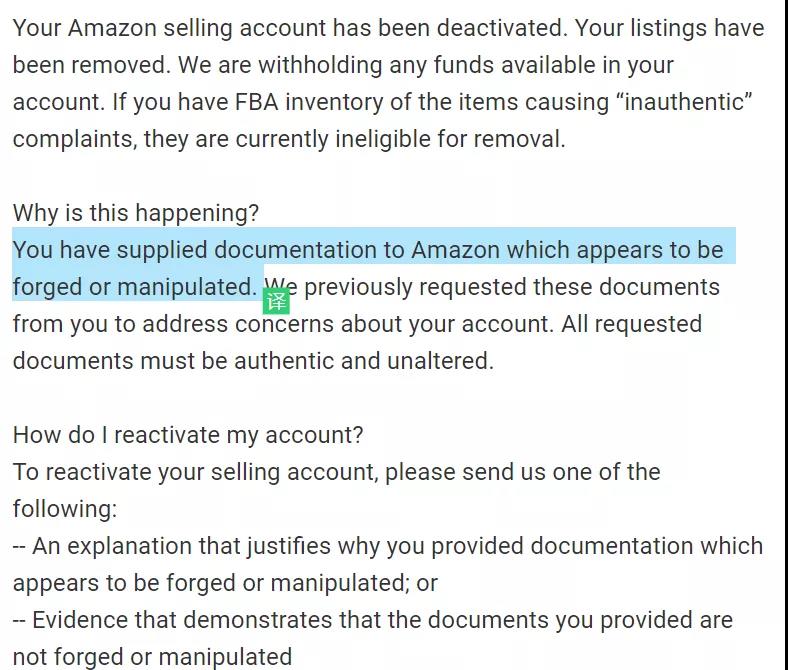This screenshot has height=670, width=788.
Task: Click the highlighted sentence about forged documentation
Action: coord(368,249)
